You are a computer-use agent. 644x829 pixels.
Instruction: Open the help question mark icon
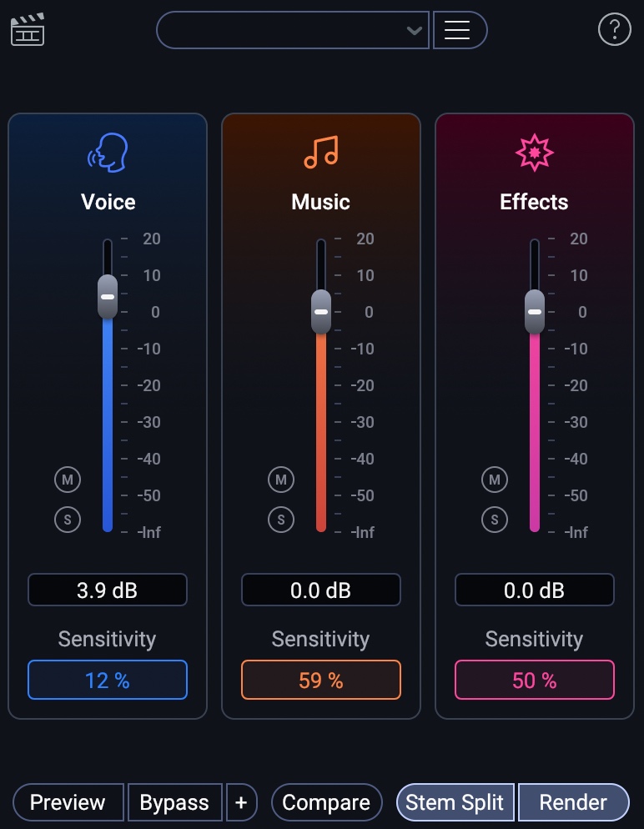[615, 30]
